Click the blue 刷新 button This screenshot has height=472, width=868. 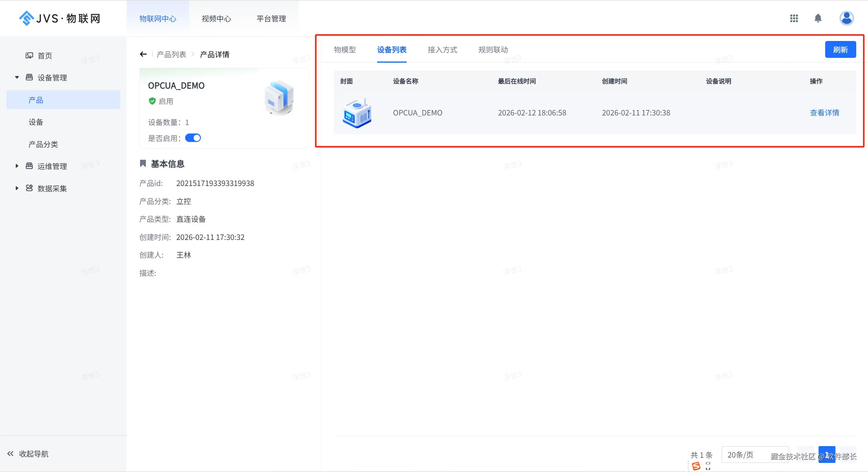point(840,50)
